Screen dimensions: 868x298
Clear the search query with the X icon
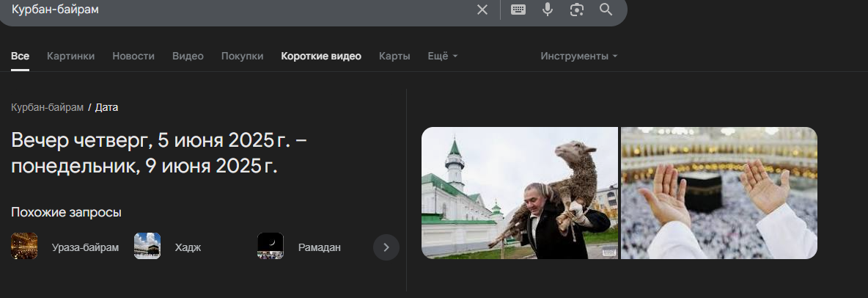point(482,10)
